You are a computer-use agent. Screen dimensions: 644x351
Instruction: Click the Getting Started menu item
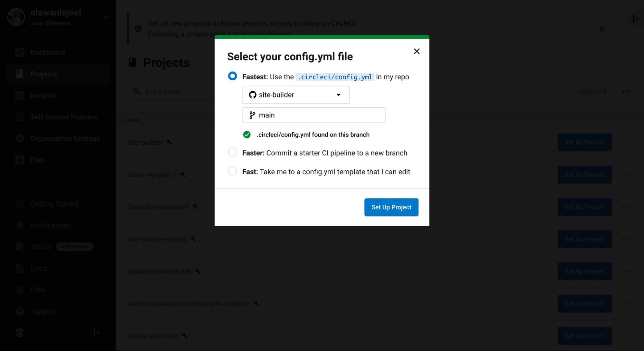[54, 203]
